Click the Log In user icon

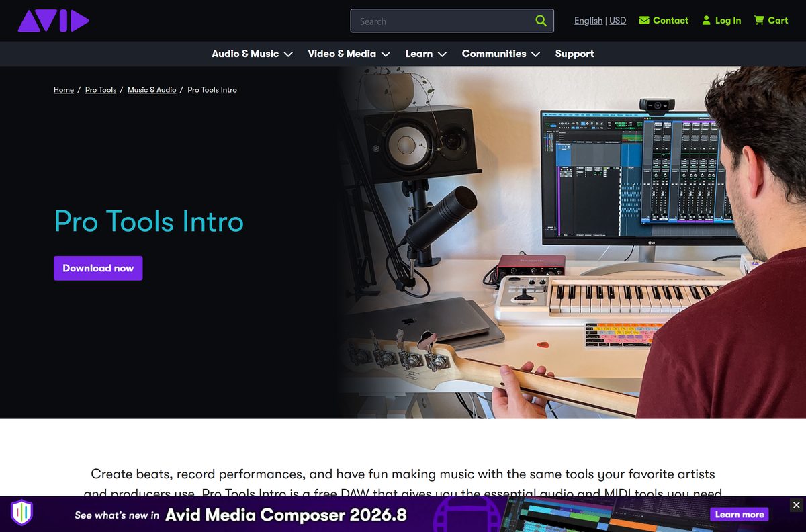click(706, 21)
